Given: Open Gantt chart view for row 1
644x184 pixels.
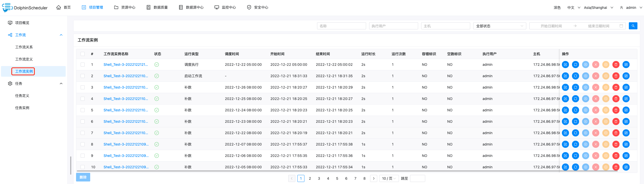Looking at the screenshot, I should pyautogui.click(x=626, y=65).
